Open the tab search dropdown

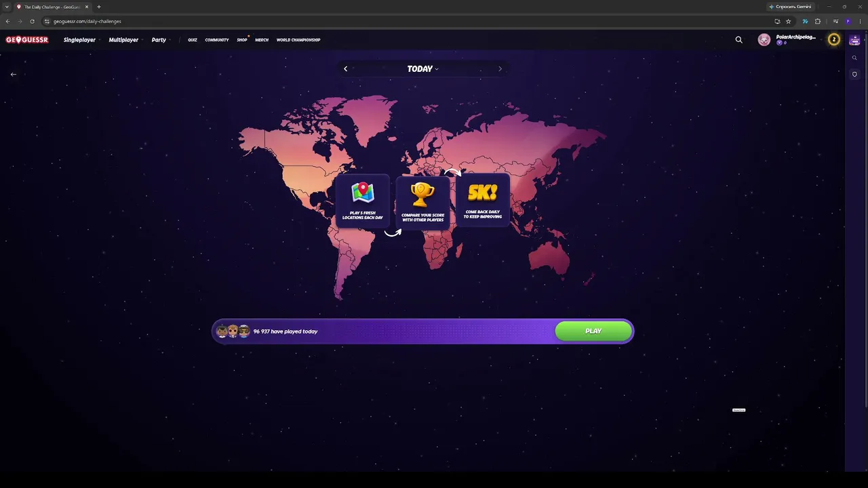point(7,7)
